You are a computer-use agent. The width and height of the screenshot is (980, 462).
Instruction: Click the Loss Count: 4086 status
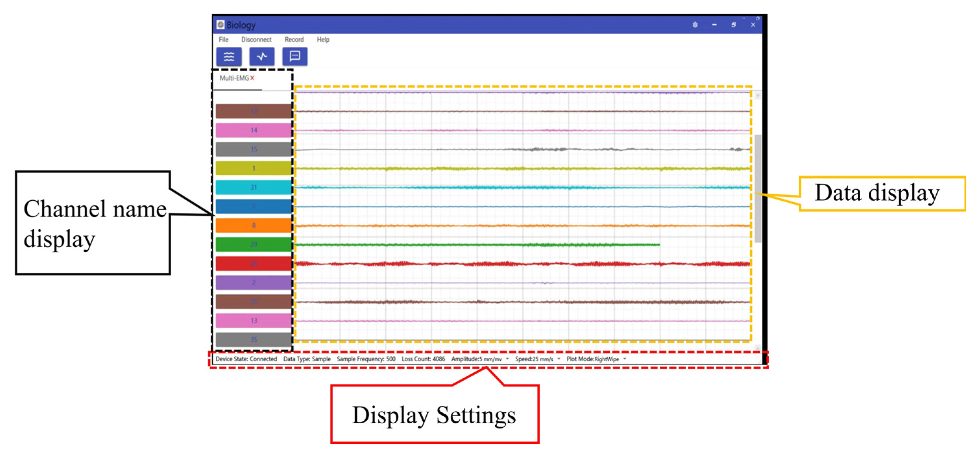[423, 359]
